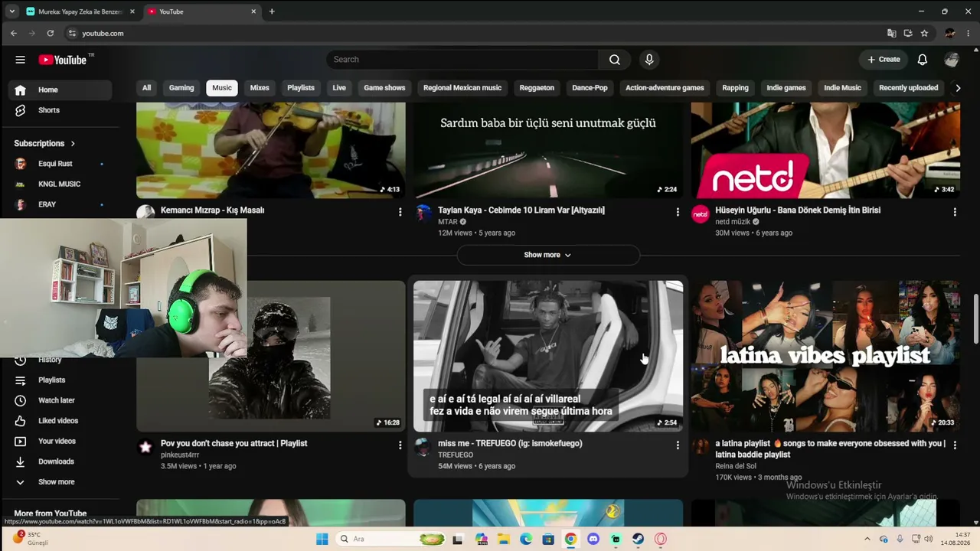980x551 pixels.
Task: Open the Windows Start menu
Action: pyautogui.click(x=322, y=539)
